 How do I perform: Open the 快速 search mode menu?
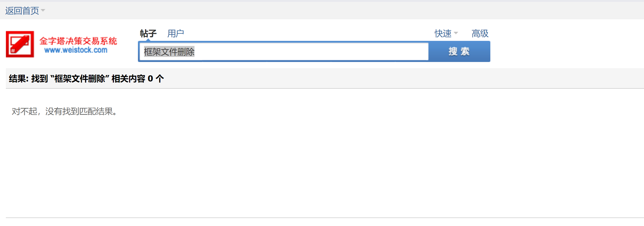pos(443,33)
